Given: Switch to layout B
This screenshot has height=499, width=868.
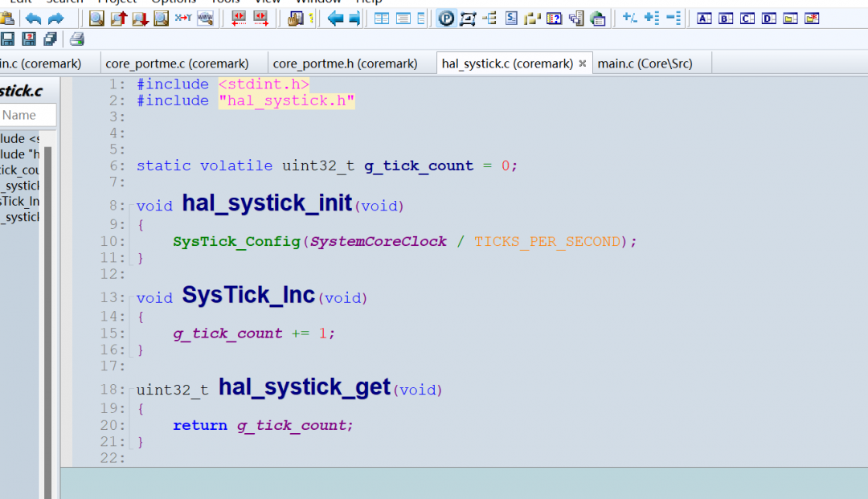Looking at the screenshot, I should coord(726,18).
